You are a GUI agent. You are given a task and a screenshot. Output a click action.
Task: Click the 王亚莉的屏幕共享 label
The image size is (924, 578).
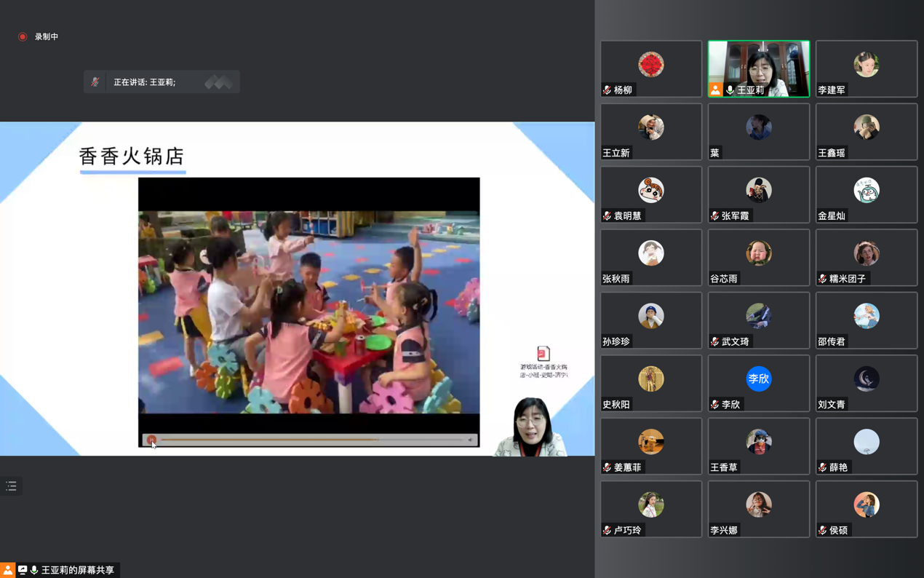click(78, 570)
